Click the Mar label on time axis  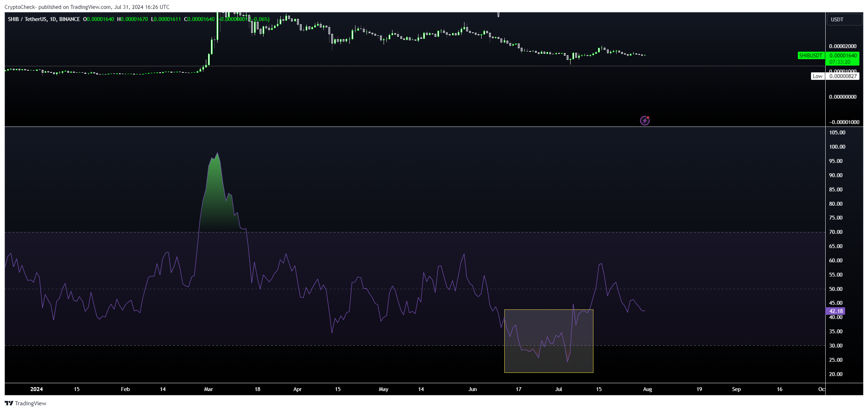(x=208, y=389)
